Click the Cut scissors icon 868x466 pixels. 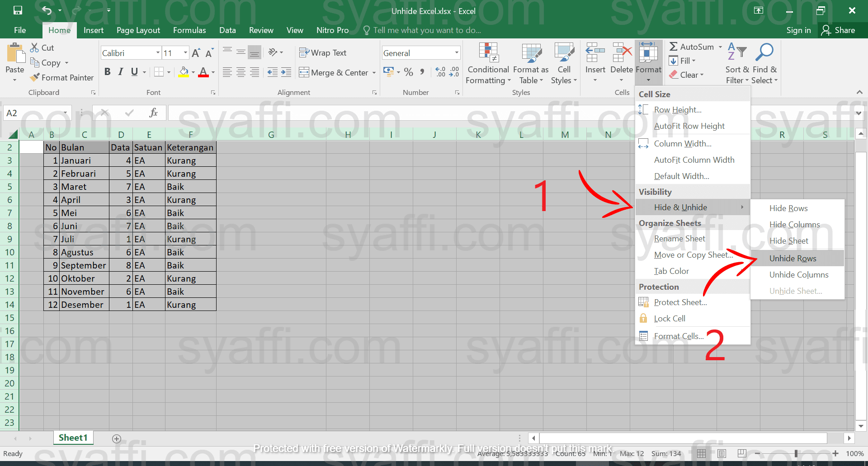coord(34,47)
